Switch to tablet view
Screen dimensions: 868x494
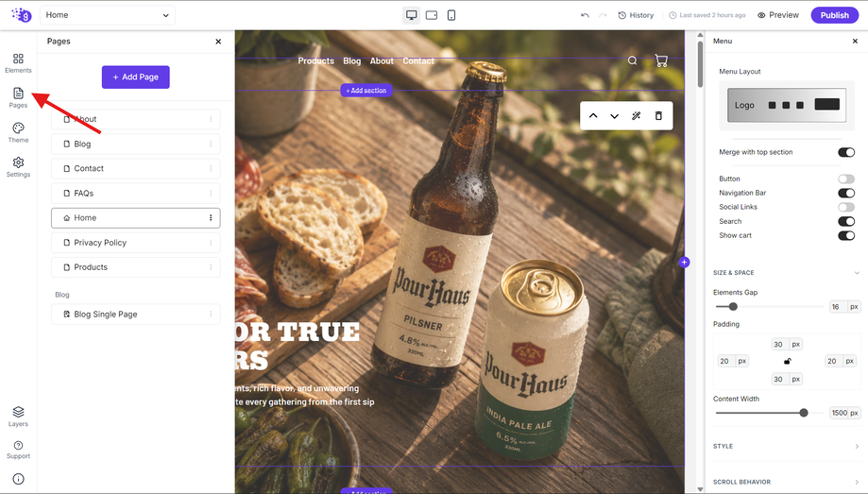[x=432, y=15]
